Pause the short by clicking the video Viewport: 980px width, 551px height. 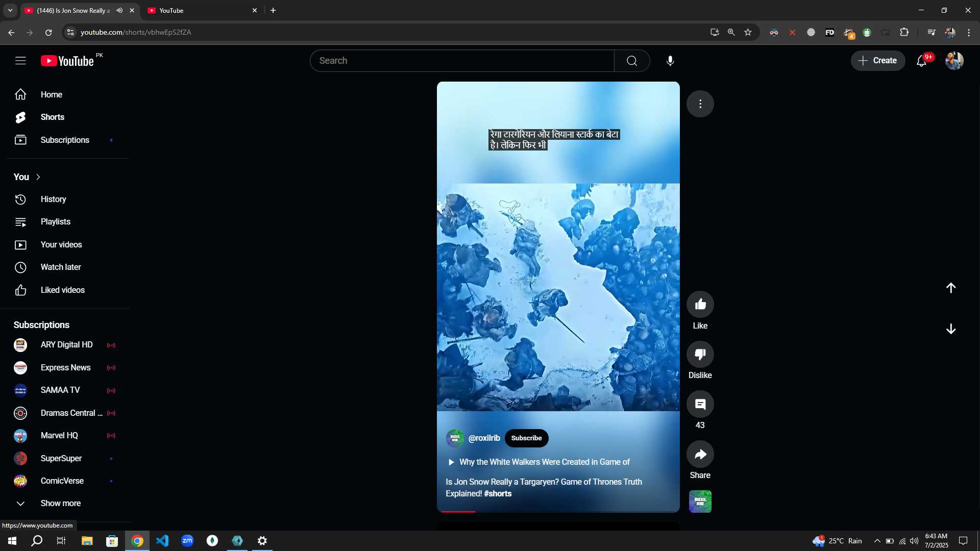click(x=558, y=297)
